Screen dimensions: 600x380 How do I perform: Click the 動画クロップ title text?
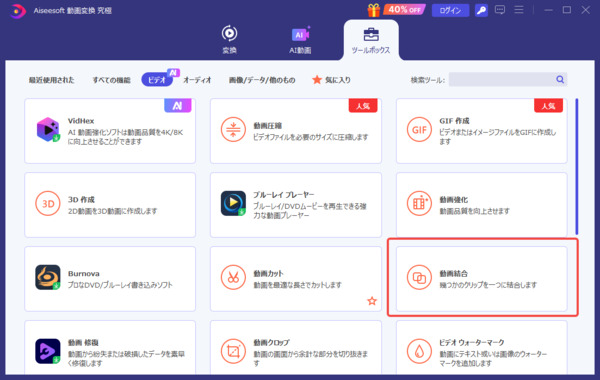[271, 342]
